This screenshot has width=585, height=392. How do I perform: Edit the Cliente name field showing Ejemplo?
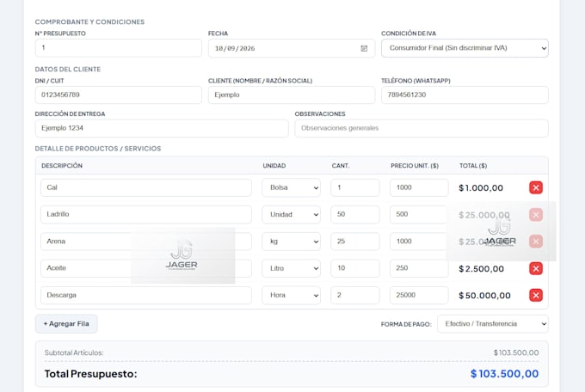pos(292,95)
